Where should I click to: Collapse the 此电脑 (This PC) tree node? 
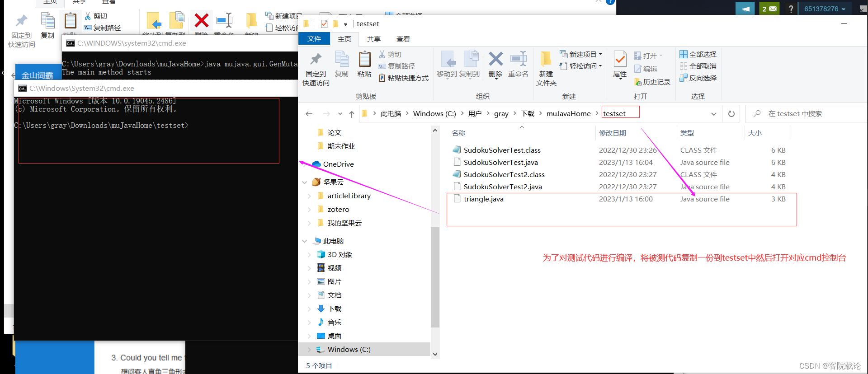(x=304, y=241)
